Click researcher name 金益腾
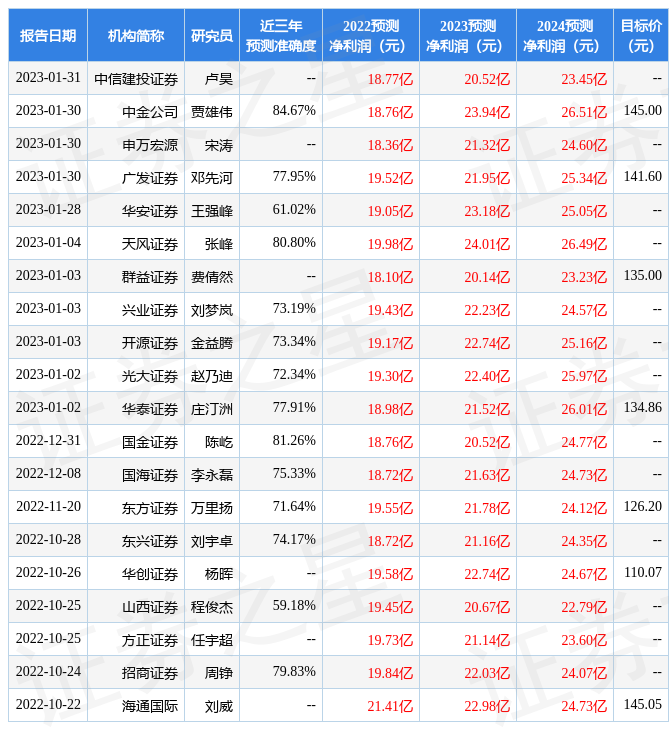Viewport: 669px width, 730px height. tap(212, 344)
